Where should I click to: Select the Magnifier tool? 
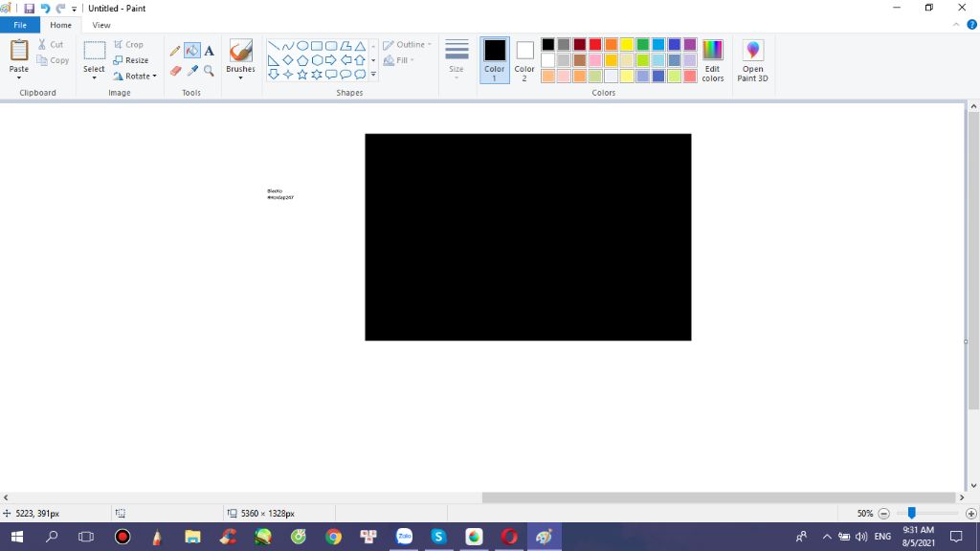[x=209, y=71]
